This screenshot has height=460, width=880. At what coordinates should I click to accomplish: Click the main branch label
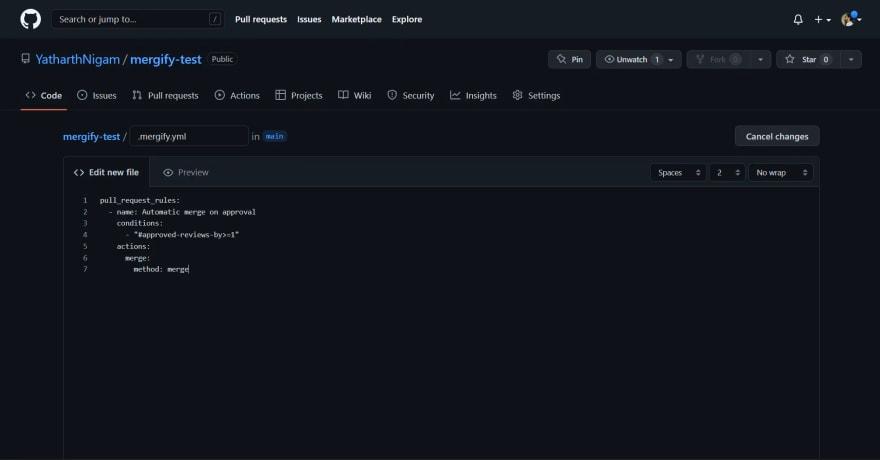point(274,136)
